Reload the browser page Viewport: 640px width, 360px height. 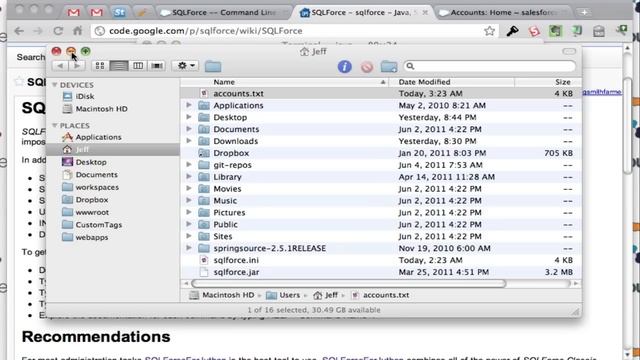tap(58, 31)
